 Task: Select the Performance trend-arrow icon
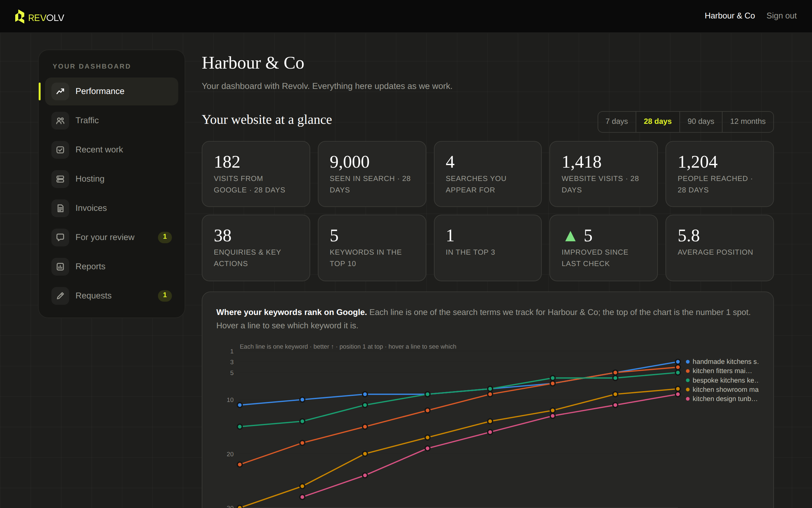click(x=60, y=91)
